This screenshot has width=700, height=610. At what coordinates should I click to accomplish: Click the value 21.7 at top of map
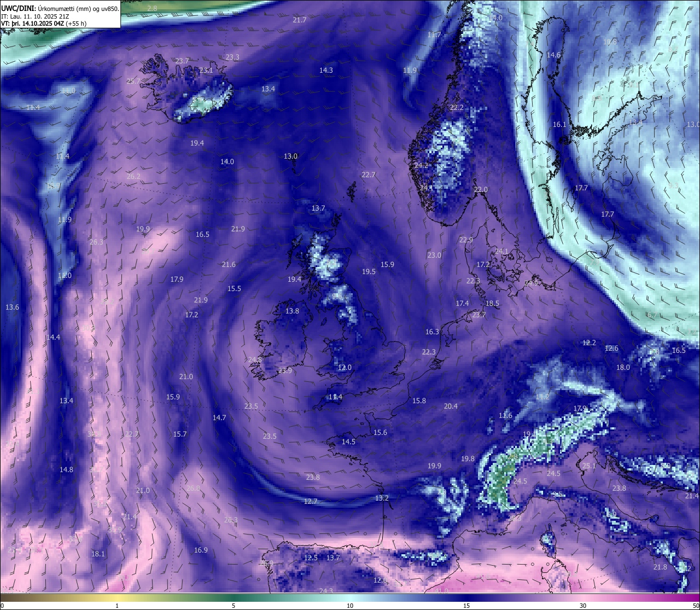pyautogui.click(x=300, y=20)
